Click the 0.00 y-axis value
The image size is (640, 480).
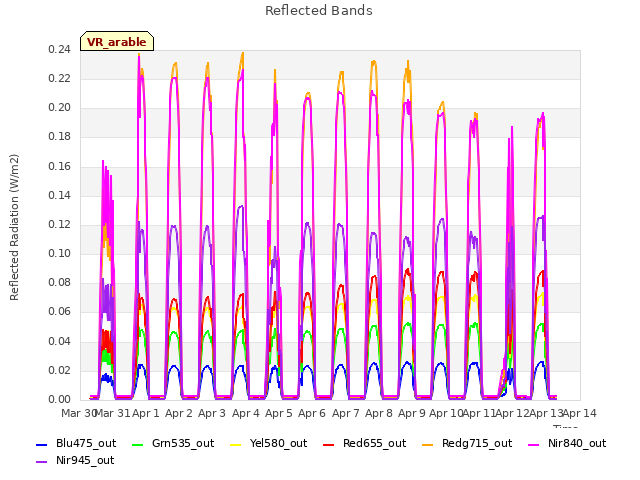[59, 400]
